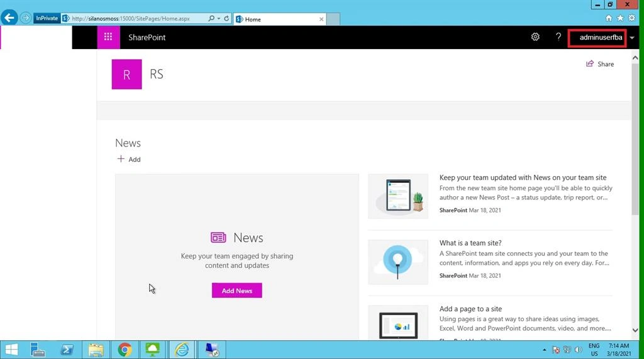The image size is (644, 359).
Task: Click the volume speaker tray icon
Action: pos(579,350)
